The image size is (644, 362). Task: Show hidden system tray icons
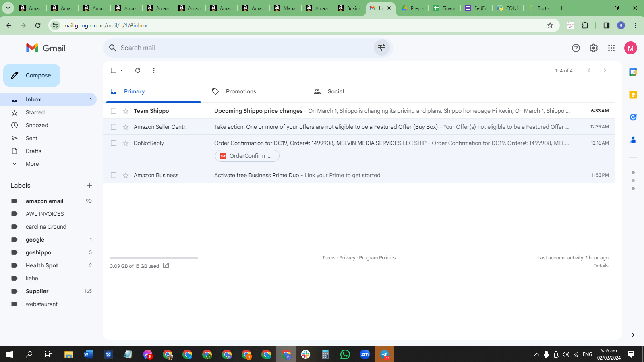coord(536,354)
